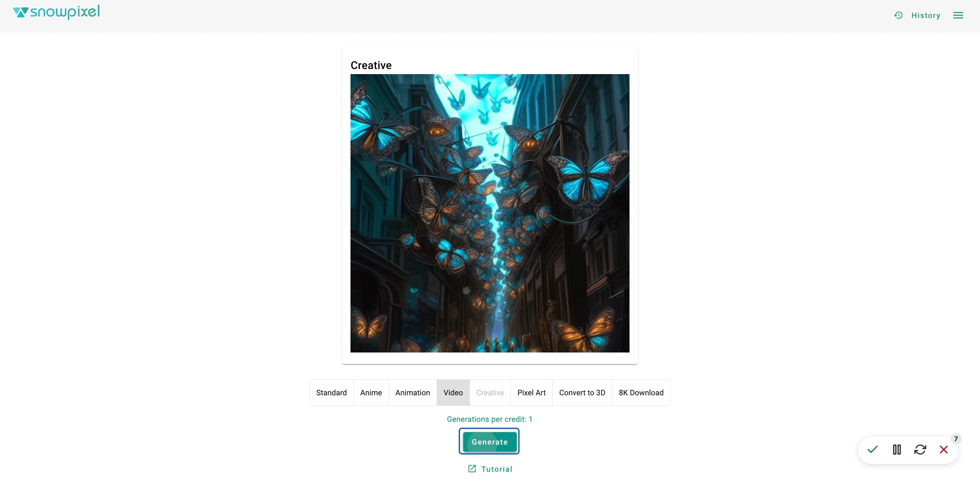Select Convert to 3D option
980x482 pixels.
point(582,392)
